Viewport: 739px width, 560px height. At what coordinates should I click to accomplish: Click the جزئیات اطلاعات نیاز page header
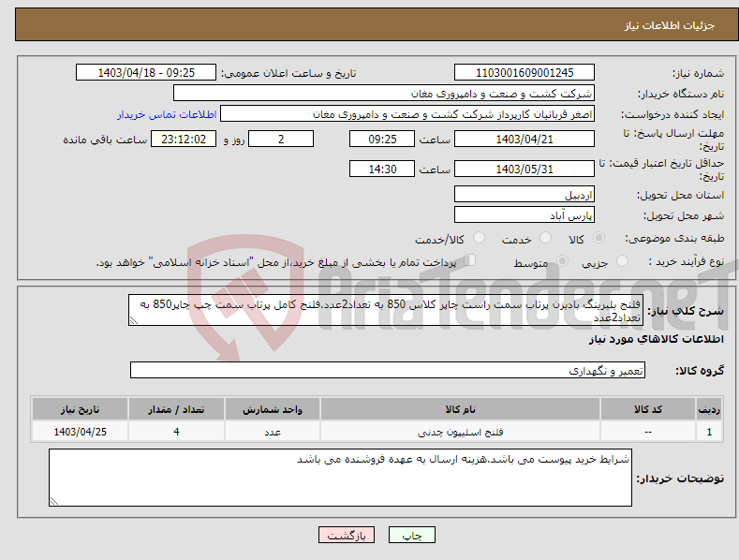coord(670,25)
